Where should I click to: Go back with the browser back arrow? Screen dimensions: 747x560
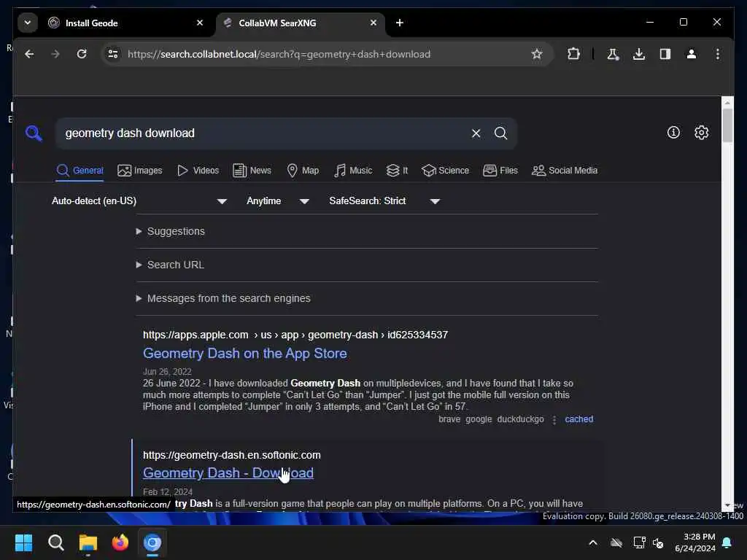[29, 54]
